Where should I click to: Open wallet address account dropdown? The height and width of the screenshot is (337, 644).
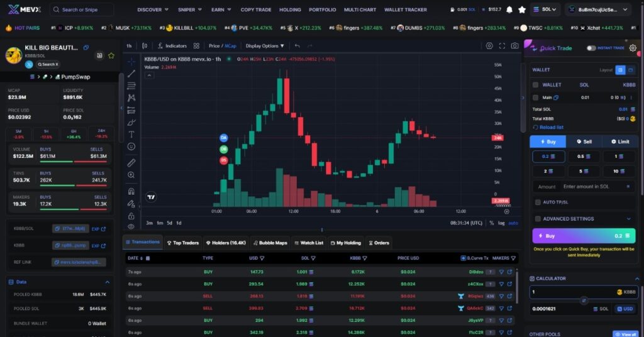pos(599,9)
